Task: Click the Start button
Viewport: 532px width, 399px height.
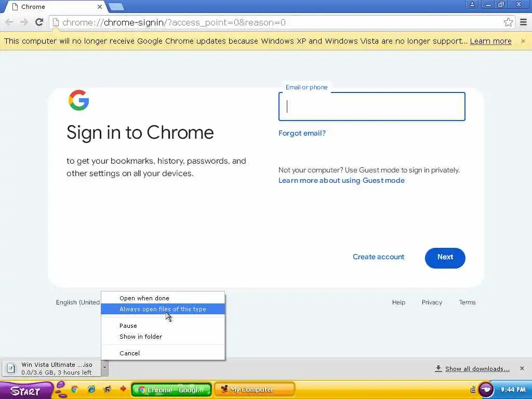Action: click(x=25, y=391)
